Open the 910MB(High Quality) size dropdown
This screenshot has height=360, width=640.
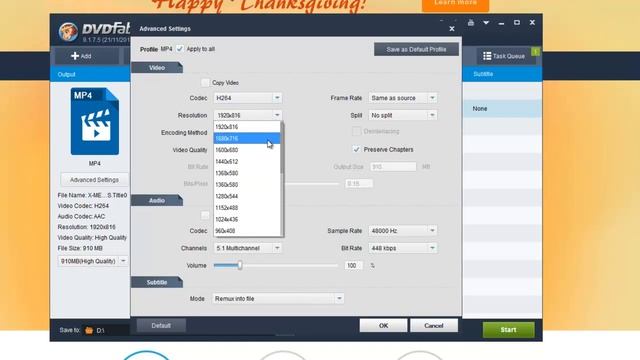tap(93, 261)
